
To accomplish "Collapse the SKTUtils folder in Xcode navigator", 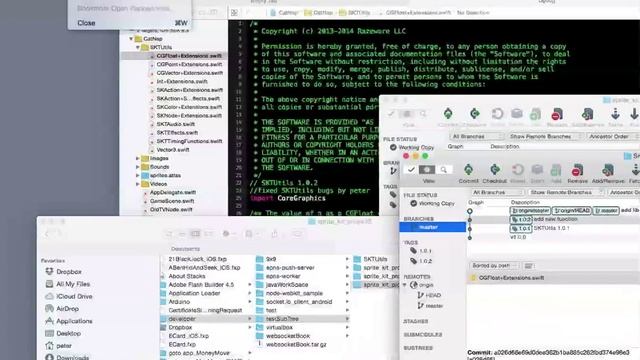I will click(x=138, y=47).
